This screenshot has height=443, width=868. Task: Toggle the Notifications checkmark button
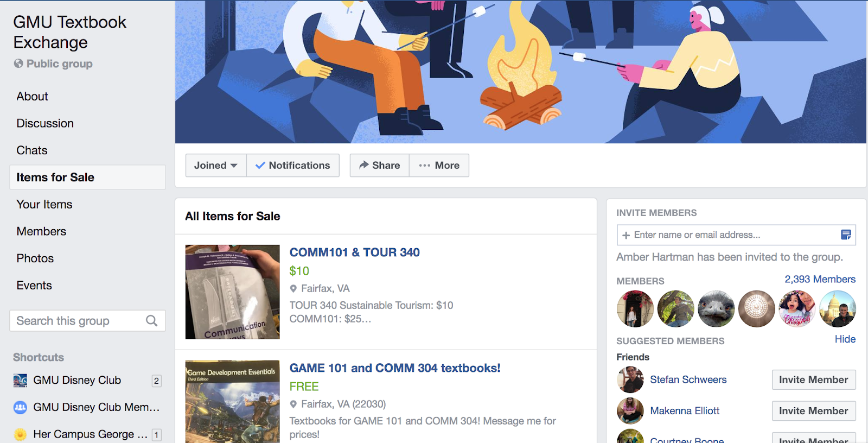coord(293,166)
